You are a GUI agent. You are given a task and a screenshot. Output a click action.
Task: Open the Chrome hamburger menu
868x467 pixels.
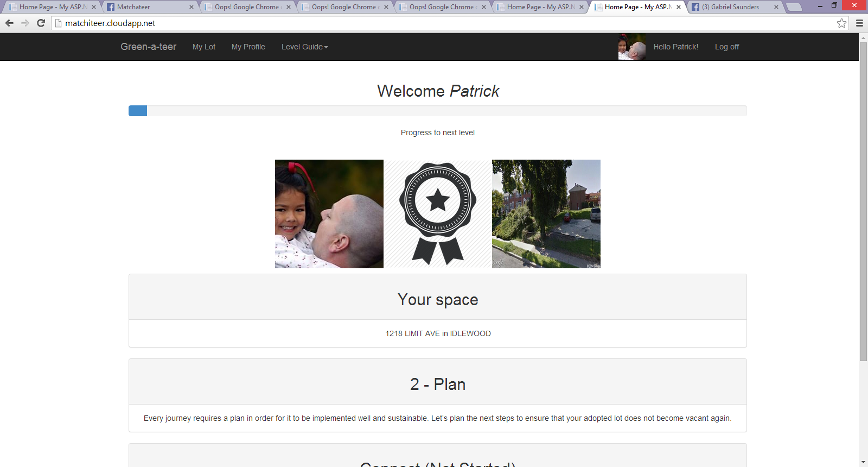point(859,23)
